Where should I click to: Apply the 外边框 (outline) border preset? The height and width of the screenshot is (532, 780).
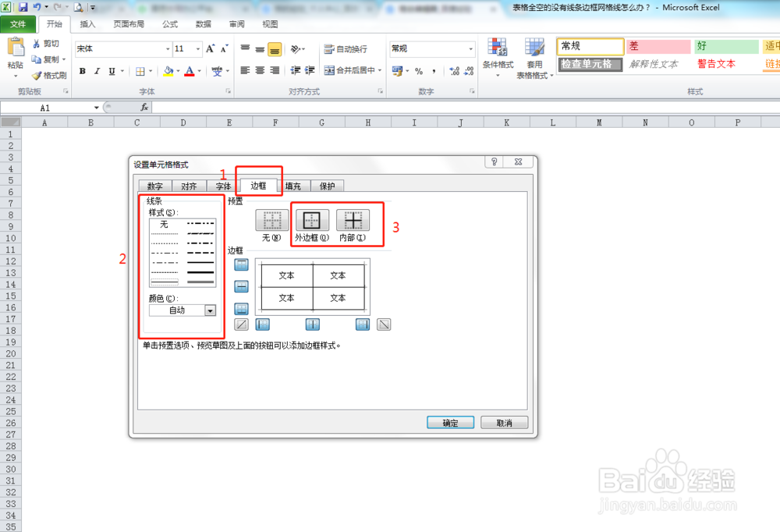click(312, 222)
